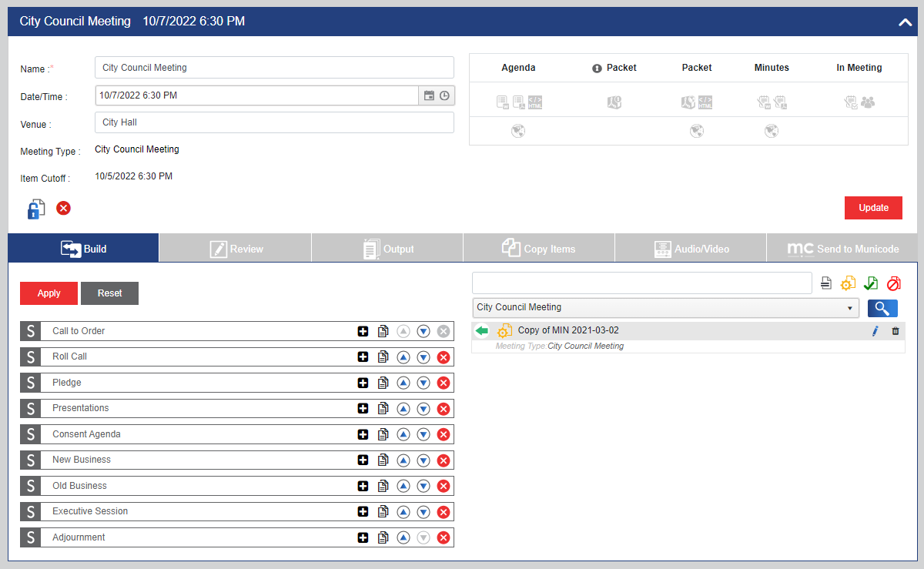Open the Audio/Video tab

tap(691, 249)
